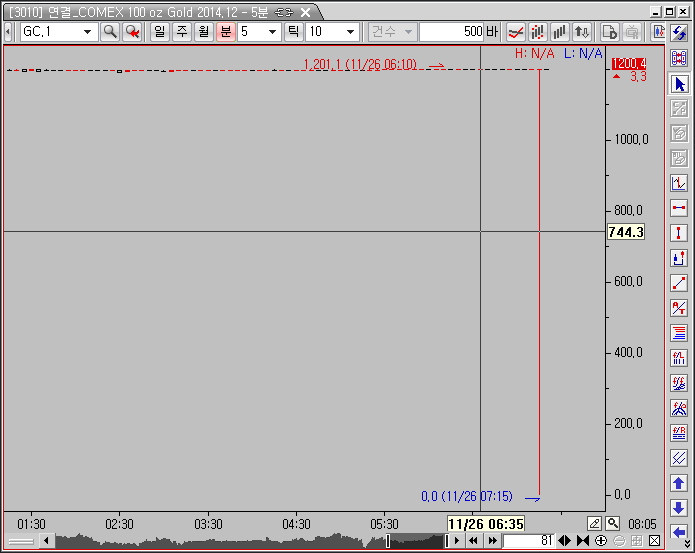
Task: Click the chart scroll slider handle at bottom
Action: [388, 541]
